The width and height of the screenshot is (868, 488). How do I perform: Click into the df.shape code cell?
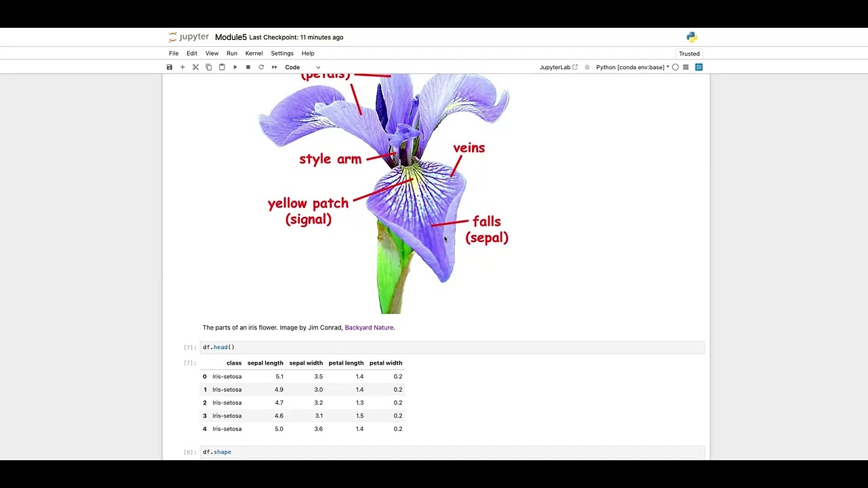pos(452,452)
